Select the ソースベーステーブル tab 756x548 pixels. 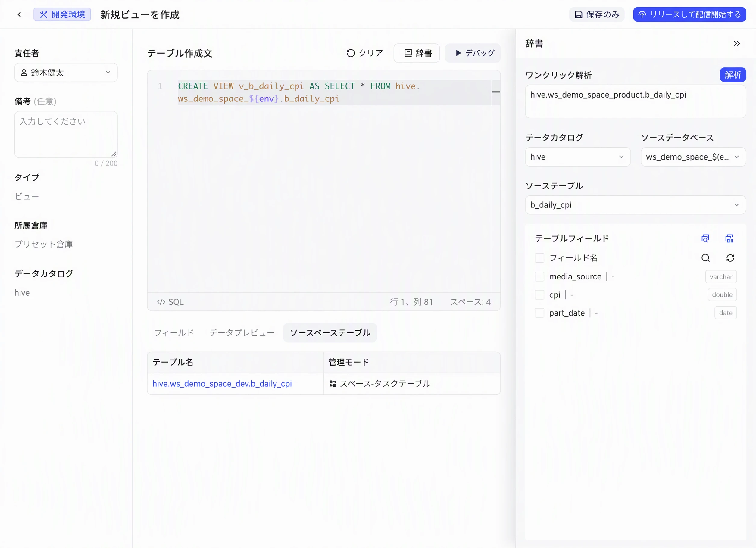[330, 332]
